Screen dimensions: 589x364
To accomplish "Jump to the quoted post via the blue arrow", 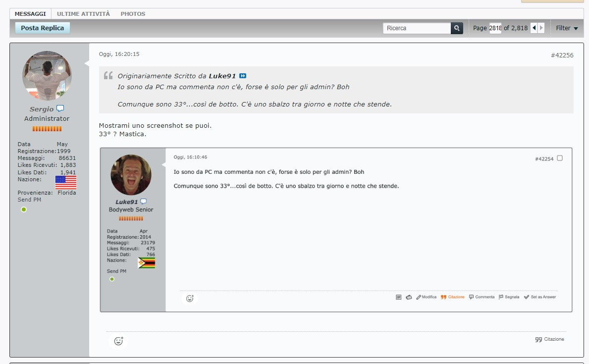I will (243, 76).
